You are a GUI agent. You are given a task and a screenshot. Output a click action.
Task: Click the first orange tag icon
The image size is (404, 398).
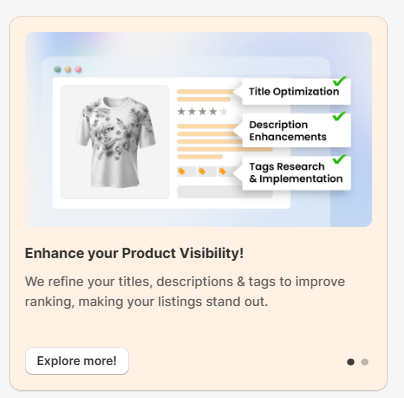[182, 171]
